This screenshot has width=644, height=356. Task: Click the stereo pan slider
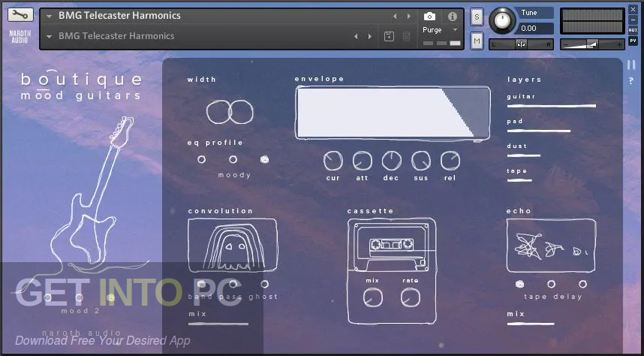tap(521, 44)
